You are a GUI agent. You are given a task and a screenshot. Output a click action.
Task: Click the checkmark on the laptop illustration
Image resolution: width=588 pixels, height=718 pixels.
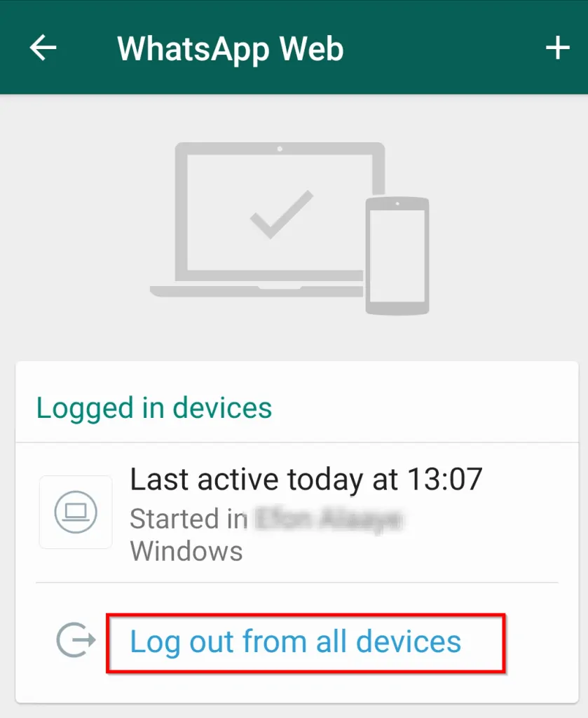coord(282,215)
